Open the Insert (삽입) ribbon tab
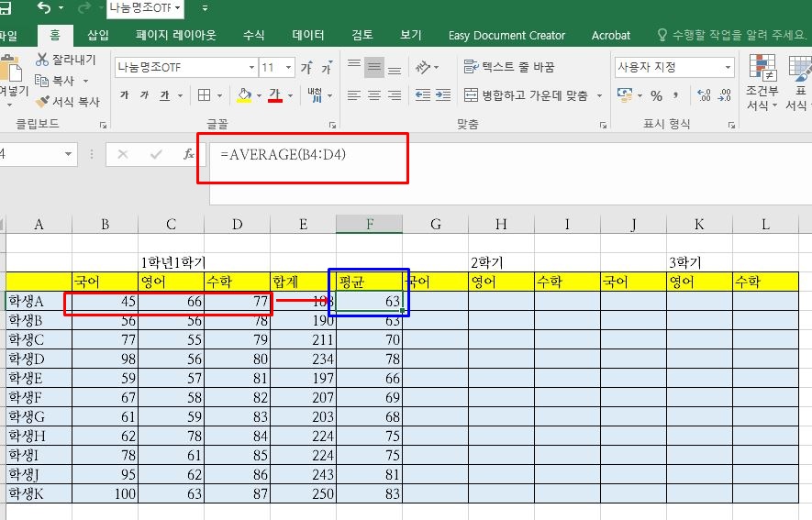The height and width of the screenshot is (520, 812). click(98, 35)
